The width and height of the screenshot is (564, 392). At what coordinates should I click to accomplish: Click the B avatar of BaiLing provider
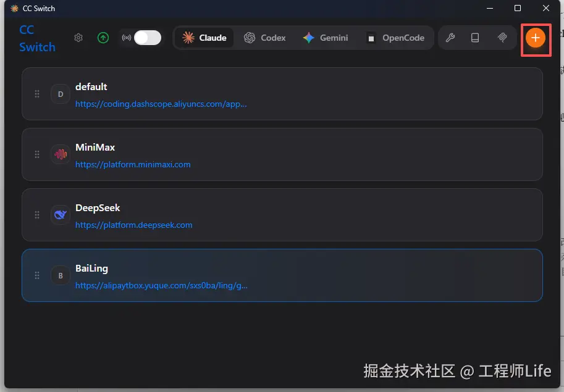tap(61, 275)
